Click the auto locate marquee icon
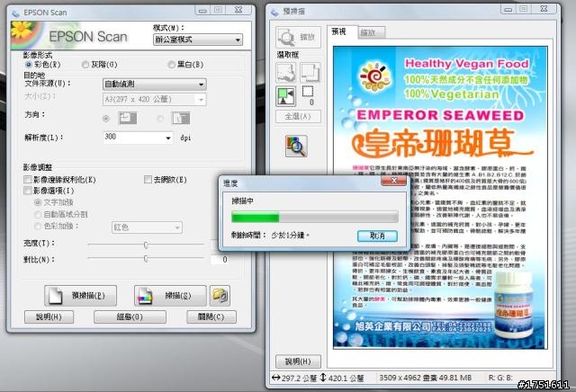576x392 pixels. tap(286, 96)
